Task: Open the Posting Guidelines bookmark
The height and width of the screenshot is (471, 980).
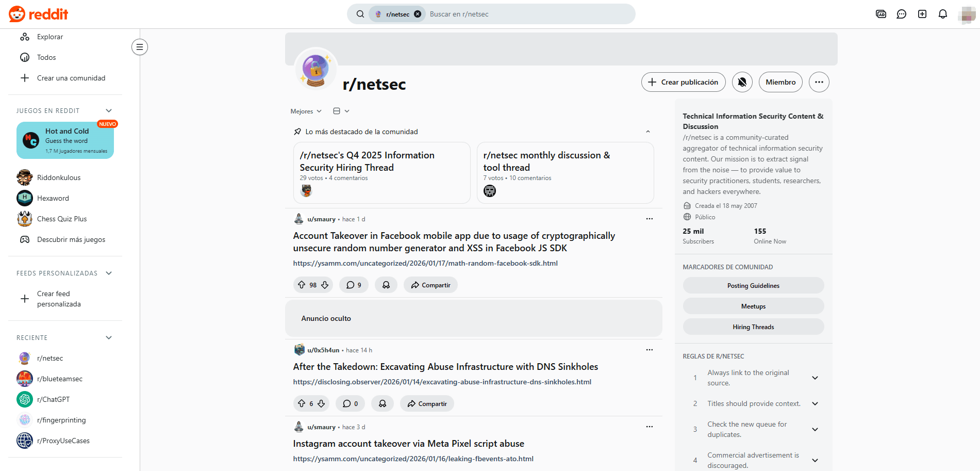Action: pyautogui.click(x=753, y=285)
